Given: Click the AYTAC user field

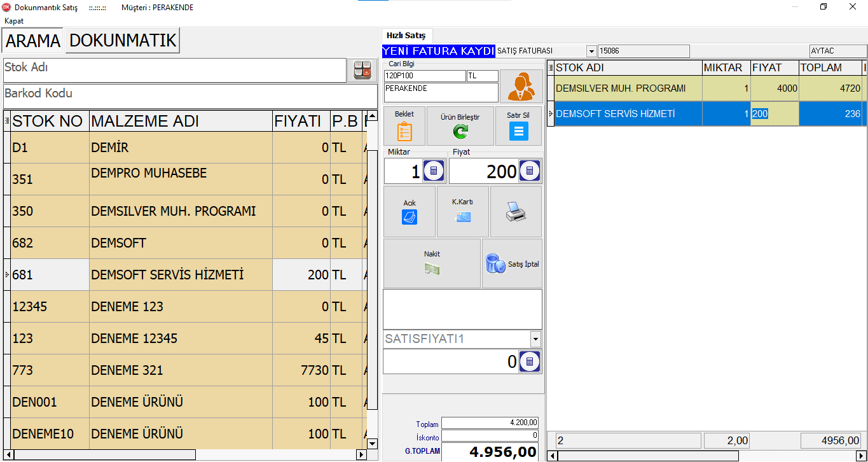Looking at the screenshot, I should [x=837, y=51].
